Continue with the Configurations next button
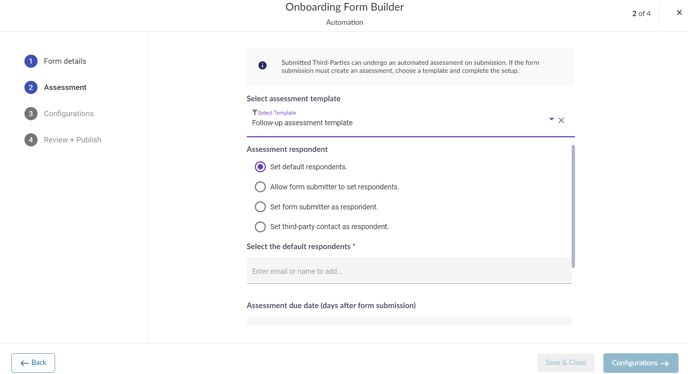This screenshot has height=374, width=688. [x=641, y=363]
